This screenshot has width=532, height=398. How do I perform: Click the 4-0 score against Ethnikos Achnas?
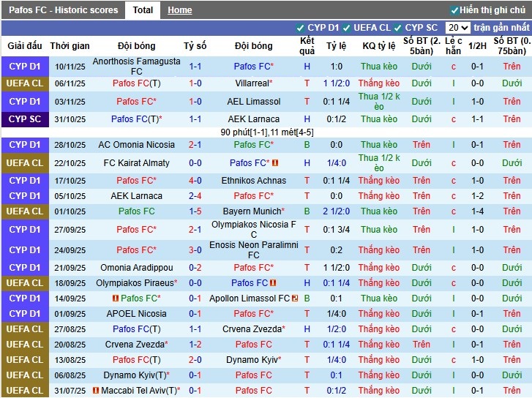195,181
